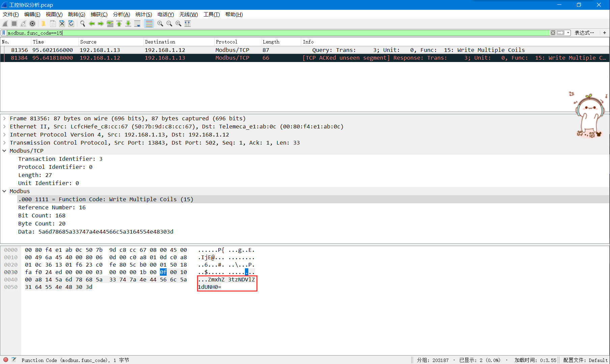This screenshot has width=610, height=364.
Task: Click the resize columns icon
Action: [188, 24]
